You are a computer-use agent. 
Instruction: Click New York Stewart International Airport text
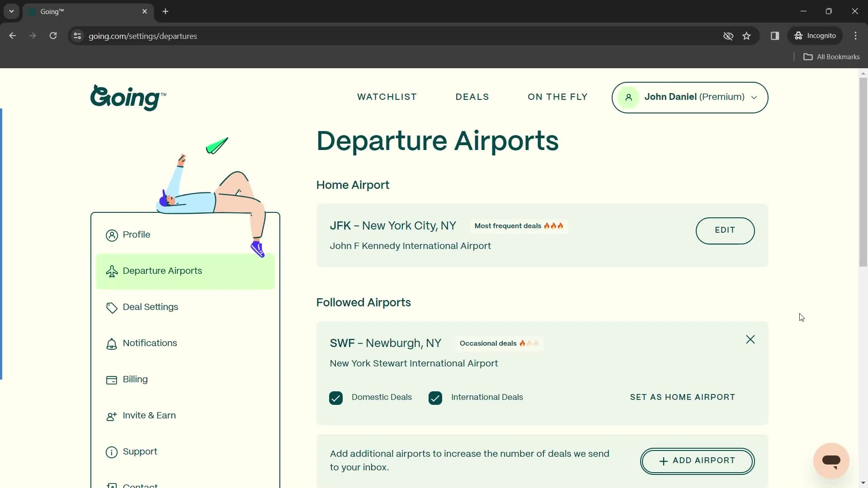(x=414, y=364)
